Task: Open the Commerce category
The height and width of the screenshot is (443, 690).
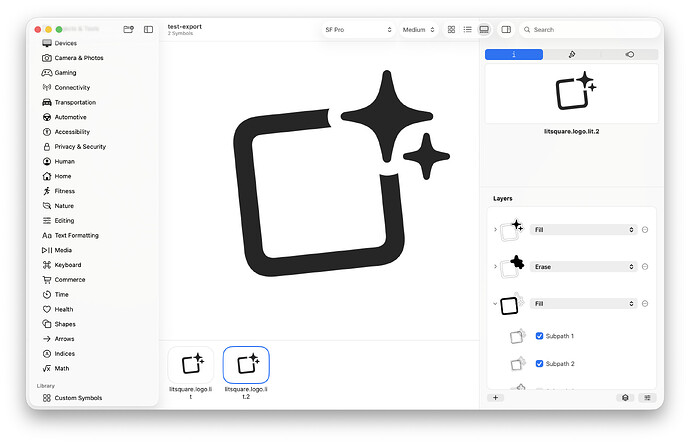Action: pyautogui.click(x=64, y=280)
